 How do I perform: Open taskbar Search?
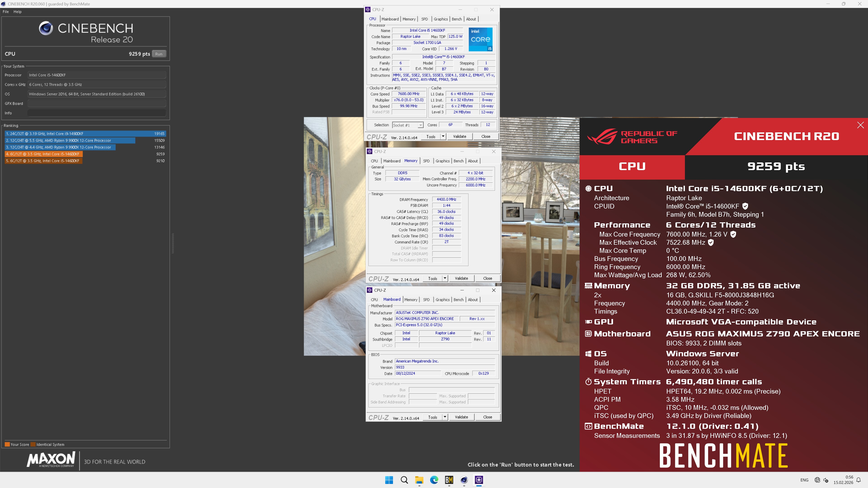pyautogui.click(x=404, y=480)
